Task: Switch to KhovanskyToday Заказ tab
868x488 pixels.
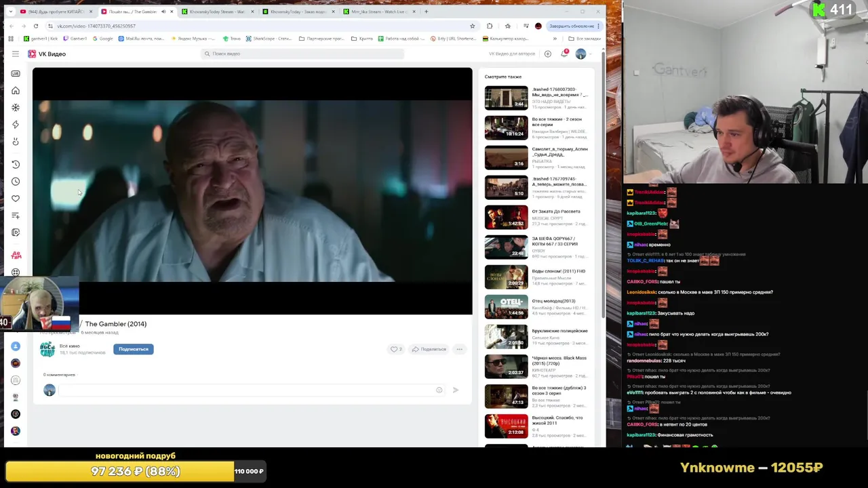Action: [x=297, y=12]
